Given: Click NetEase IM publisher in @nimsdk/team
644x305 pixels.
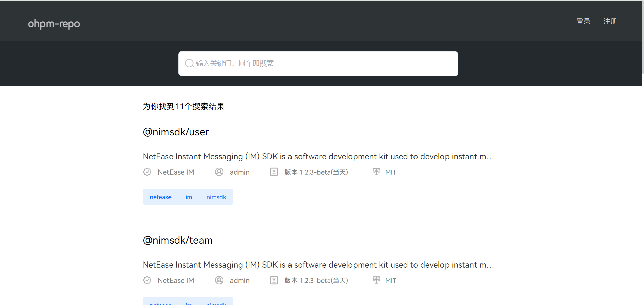Looking at the screenshot, I should point(176,280).
